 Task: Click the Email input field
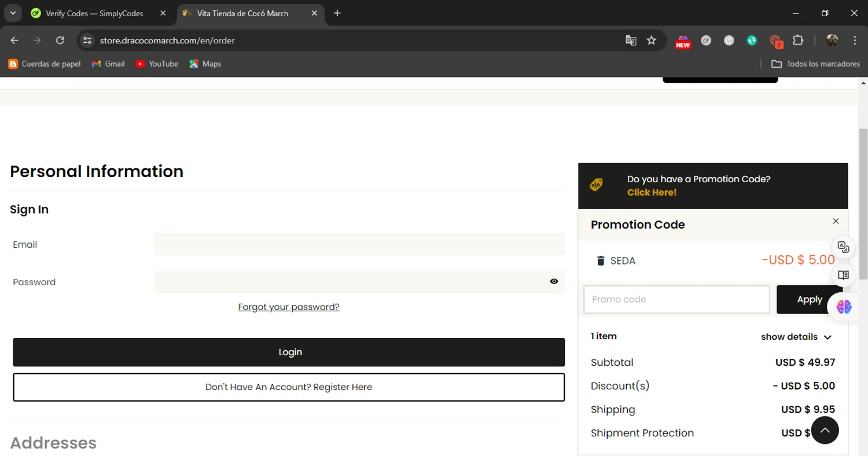click(359, 244)
